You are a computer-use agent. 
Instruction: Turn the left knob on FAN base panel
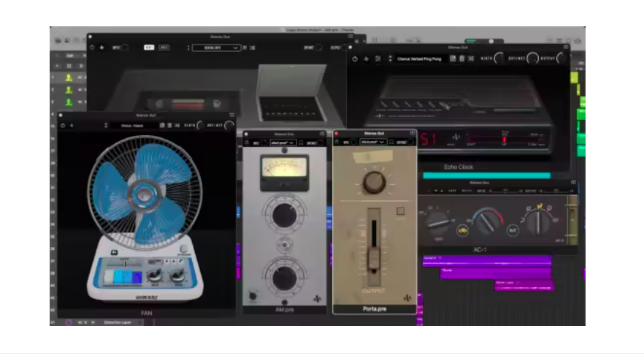pyautogui.click(x=155, y=275)
